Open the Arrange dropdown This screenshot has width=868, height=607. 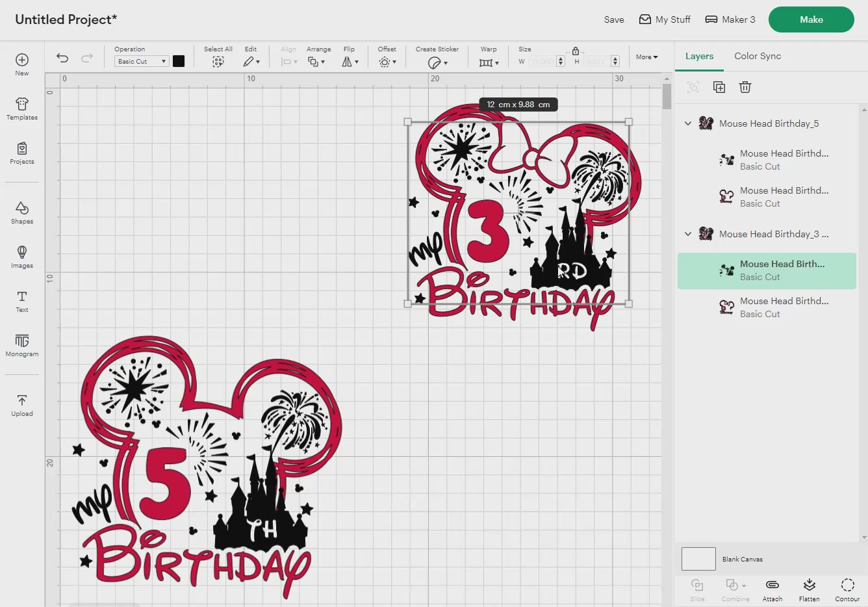point(316,62)
